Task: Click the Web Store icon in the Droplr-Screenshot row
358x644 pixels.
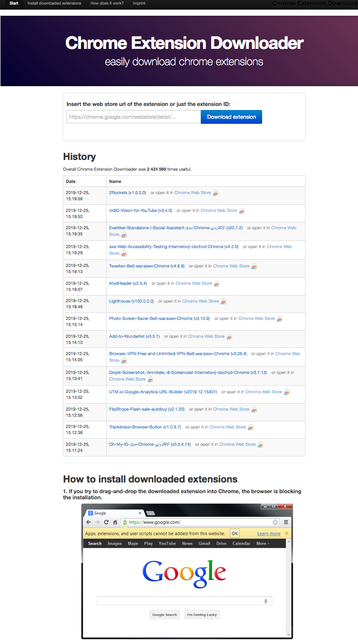Action: [150, 380]
